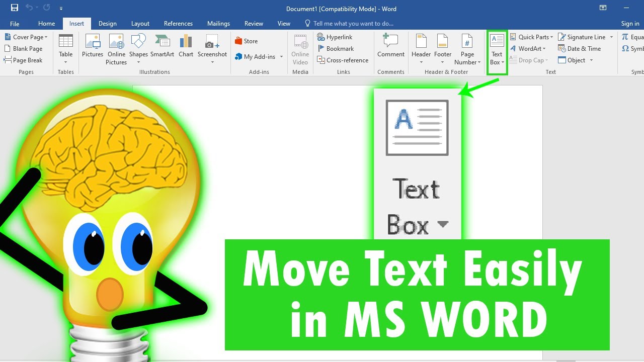Open the Table insert dropdown

[x=66, y=49]
